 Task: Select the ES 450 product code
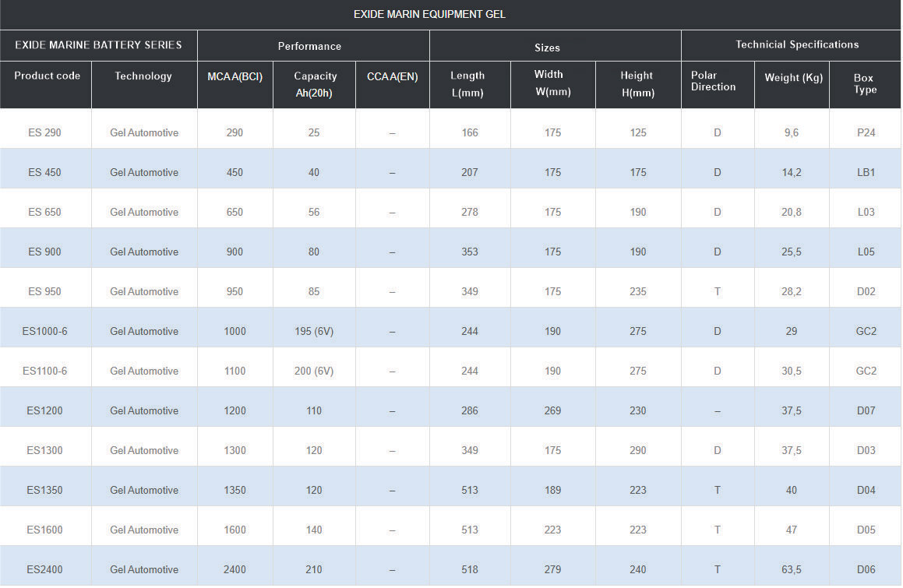point(44,172)
